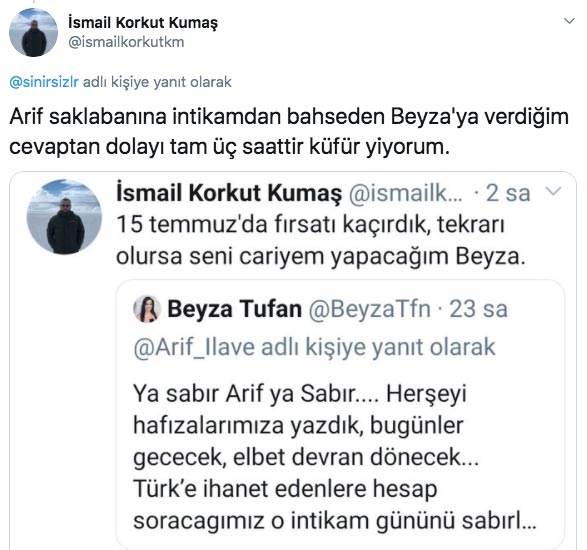Click the bold İsmail Korkut Kumaş name in quote
This screenshot has height=550, width=587.
pos(229,193)
